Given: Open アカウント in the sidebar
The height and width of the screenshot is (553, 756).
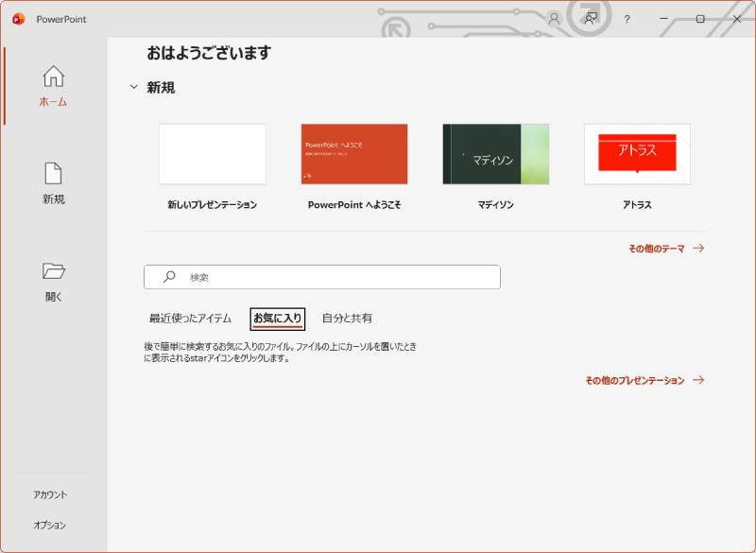Looking at the screenshot, I should pyautogui.click(x=50, y=494).
